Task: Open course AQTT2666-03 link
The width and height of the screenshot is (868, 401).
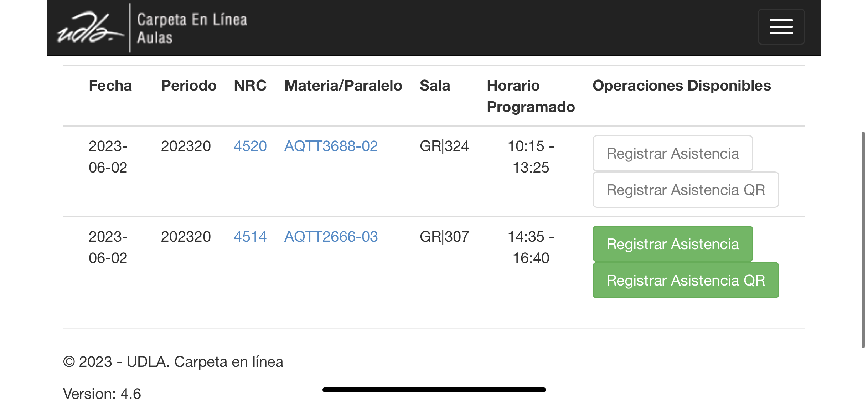Action: (x=331, y=237)
